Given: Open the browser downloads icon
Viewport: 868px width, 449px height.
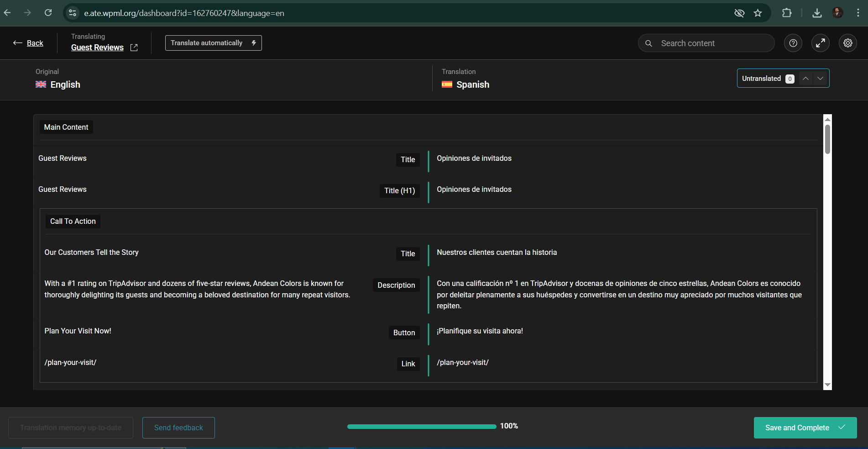Looking at the screenshot, I should pyautogui.click(x=817, y=13).
